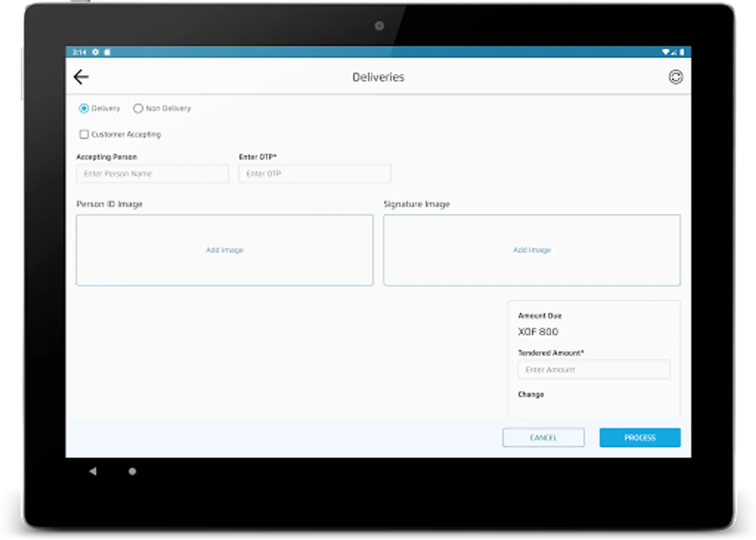Add image under Person ID Image
Image resolution: width=756 pixels, height=540 pixels.
point(225,250)
